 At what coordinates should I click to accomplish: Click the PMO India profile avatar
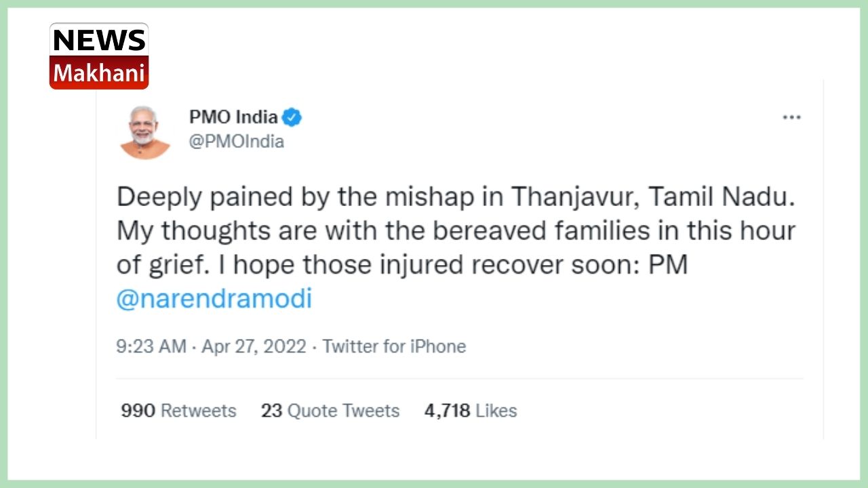145,132
